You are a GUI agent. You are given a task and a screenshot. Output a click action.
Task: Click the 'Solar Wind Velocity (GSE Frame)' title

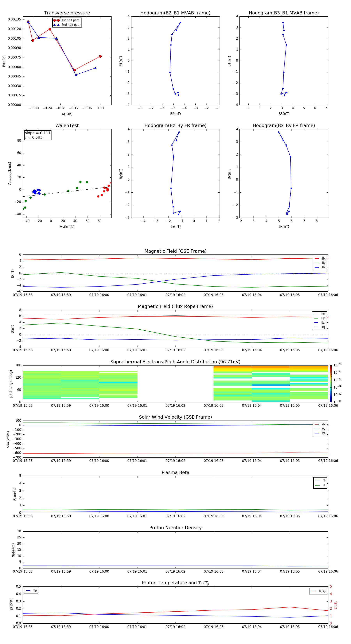click(x=175, y=417)
